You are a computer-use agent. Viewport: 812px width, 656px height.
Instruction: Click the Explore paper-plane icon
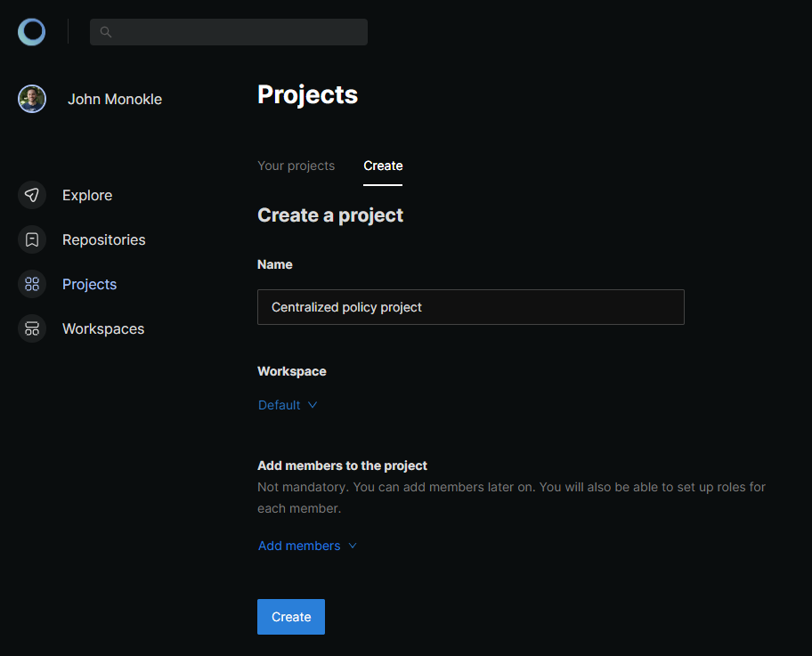point(32,195)
